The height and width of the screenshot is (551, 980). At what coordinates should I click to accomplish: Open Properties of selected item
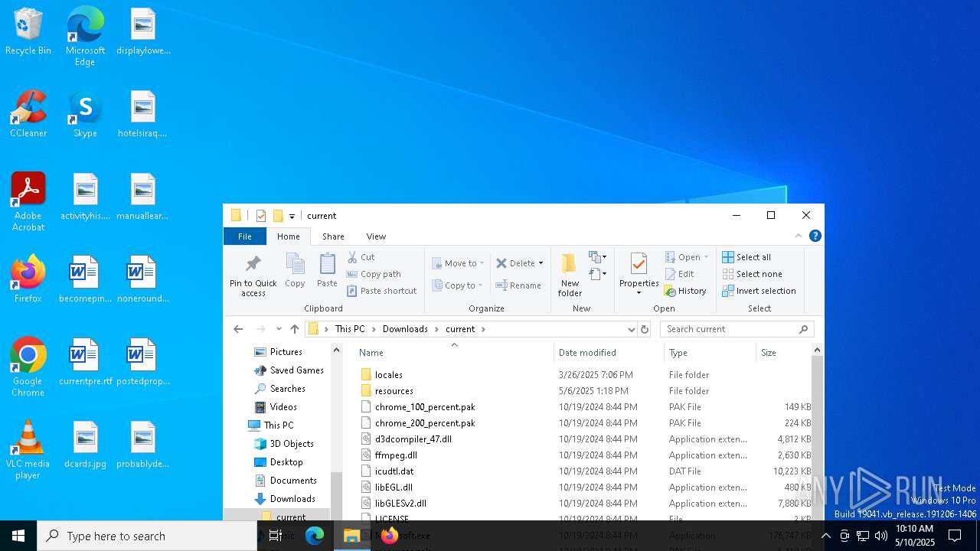coord(639,275)
